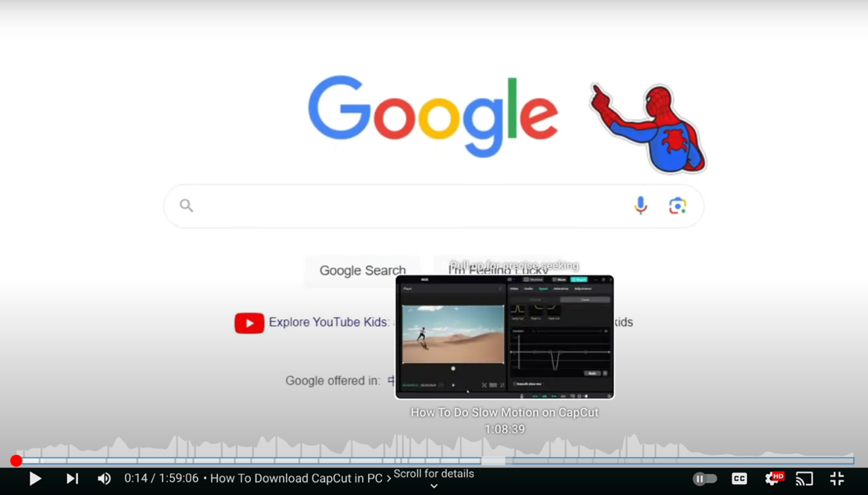
Task: Mute the video volume
Action: point(104,479)
